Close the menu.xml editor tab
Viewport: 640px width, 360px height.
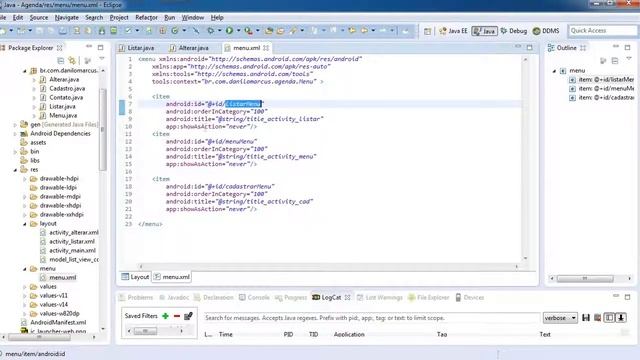point(266,48)
